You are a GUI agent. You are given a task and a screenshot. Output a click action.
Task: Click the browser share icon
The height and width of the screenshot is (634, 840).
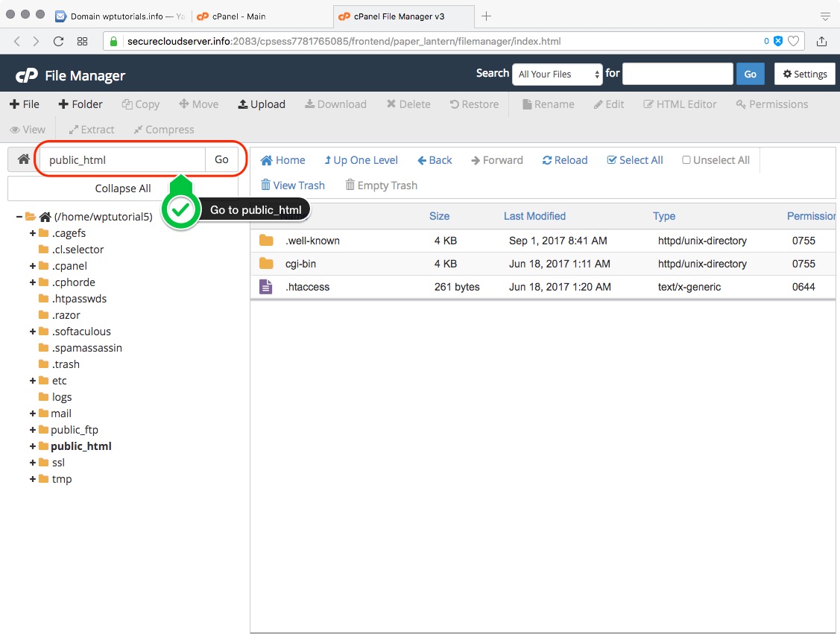pyautogui.click(x=822, y=41)
